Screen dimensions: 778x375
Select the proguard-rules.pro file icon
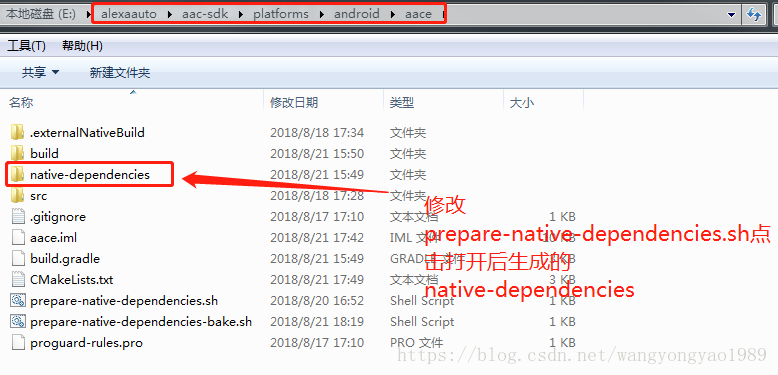point(18,342)
